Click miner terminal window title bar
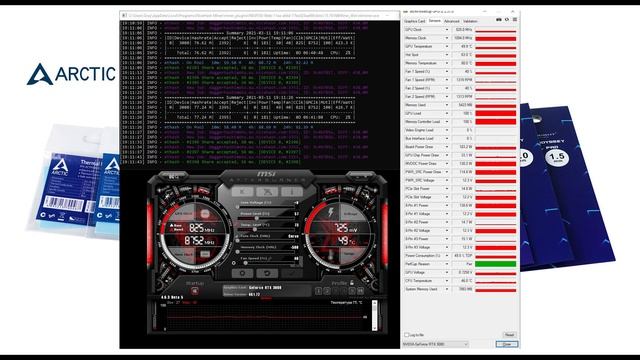The width and height of the screenshot is (640, 360). click(260, 16)
